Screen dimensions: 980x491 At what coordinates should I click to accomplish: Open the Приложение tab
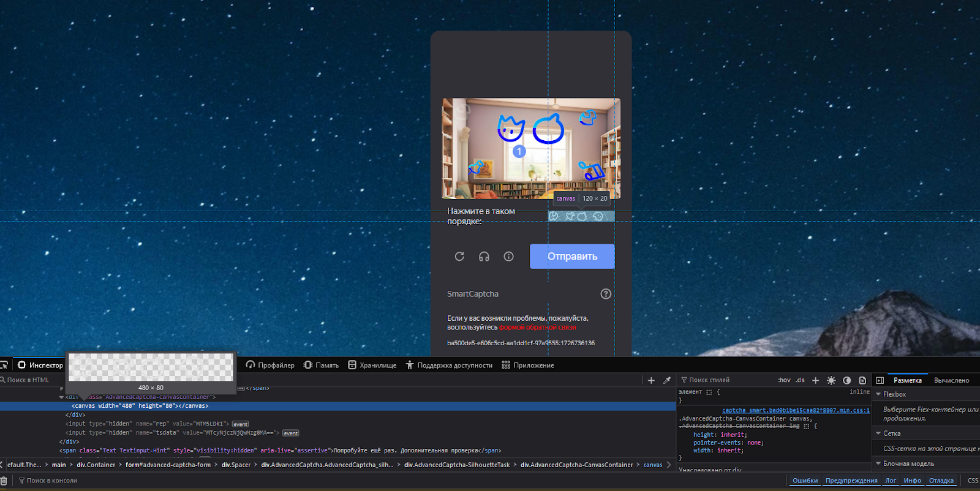pos(527,365)
